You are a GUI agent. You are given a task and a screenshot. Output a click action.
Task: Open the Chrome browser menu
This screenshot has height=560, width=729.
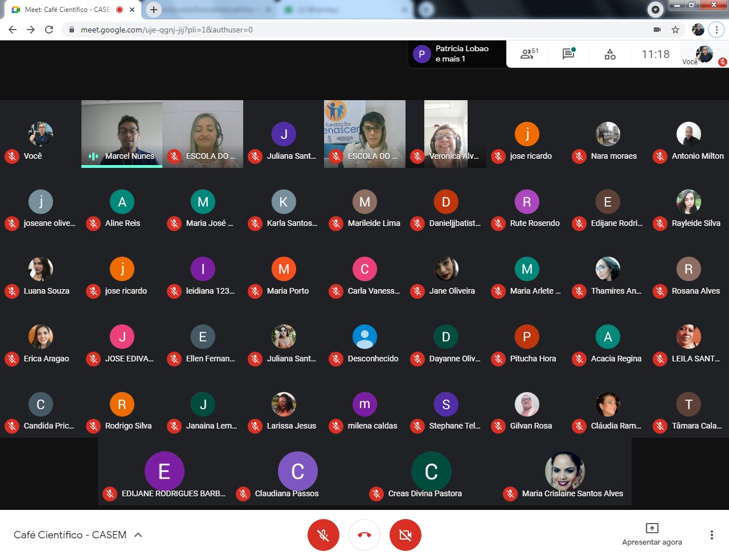click(716, 30)
